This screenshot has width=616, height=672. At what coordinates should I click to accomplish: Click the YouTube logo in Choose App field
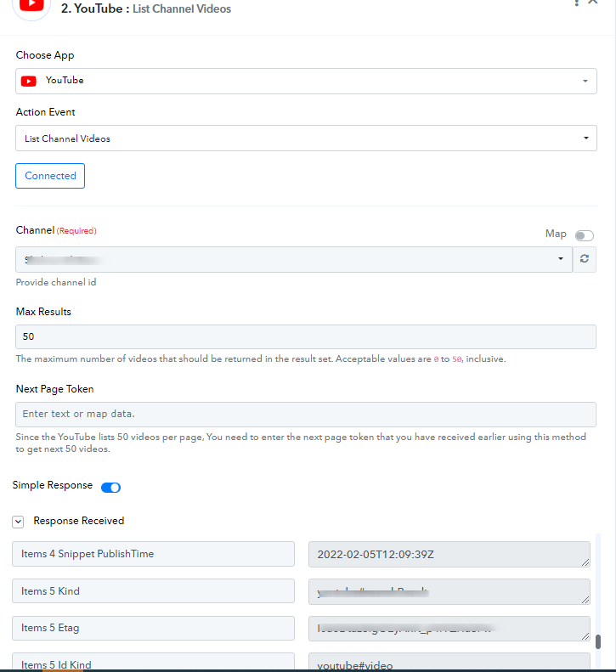tap(29, 81)
